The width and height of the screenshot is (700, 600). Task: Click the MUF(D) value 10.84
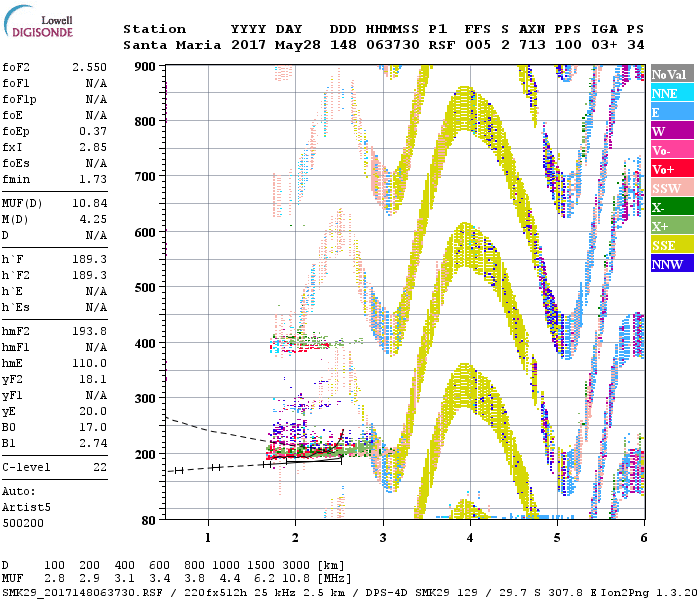click(90, 204)
